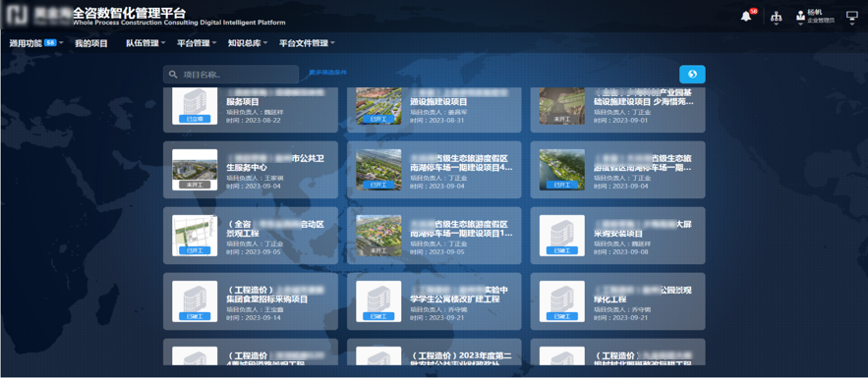868x378 pixels.
Task: Click date 时间：2023-08-22
Action: click(x=254, y=120)
